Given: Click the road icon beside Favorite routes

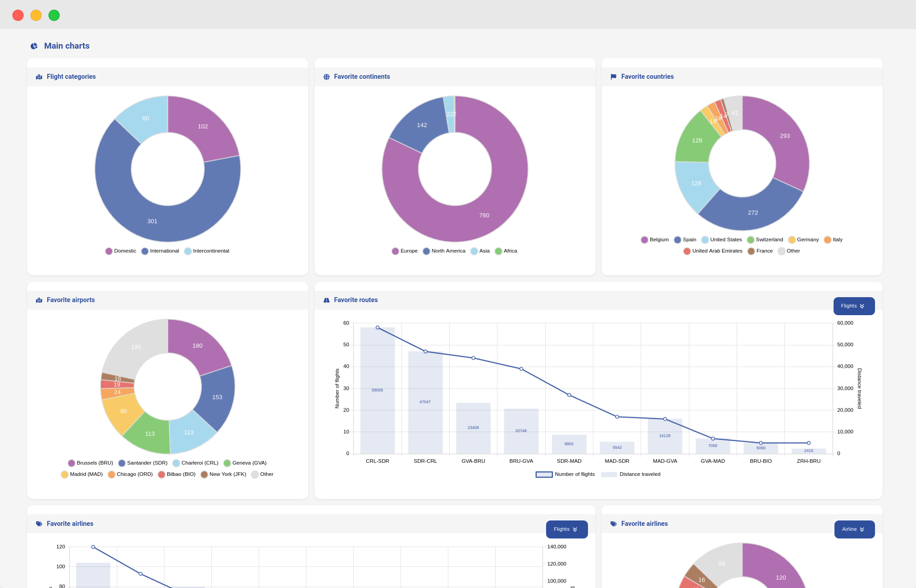Looking at the screenshot, I should 327,300.
